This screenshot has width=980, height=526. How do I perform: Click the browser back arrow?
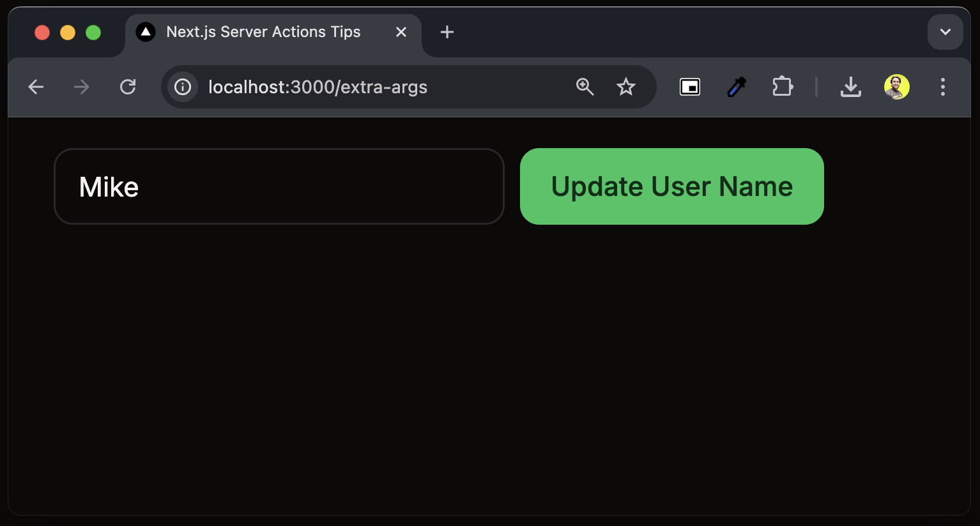pyautogui.click(x=36, y=87)
